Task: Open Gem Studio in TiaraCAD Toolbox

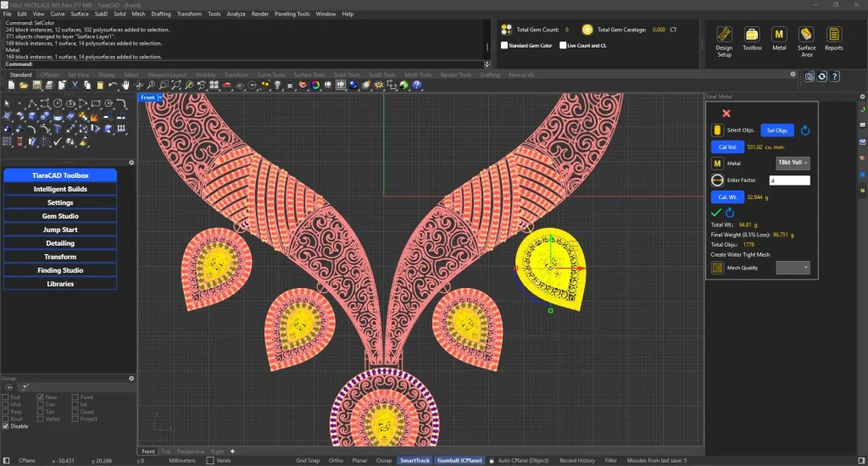Action: coord(60,216)
